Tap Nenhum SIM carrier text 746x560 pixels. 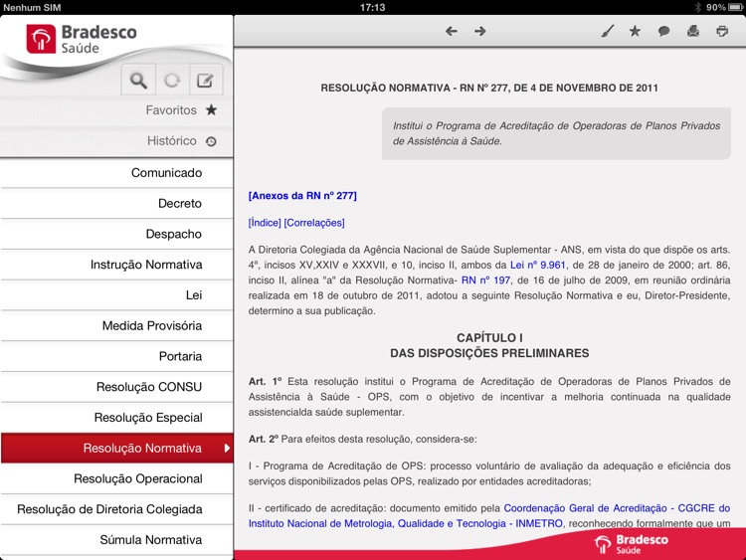click(x=32, y=7)
